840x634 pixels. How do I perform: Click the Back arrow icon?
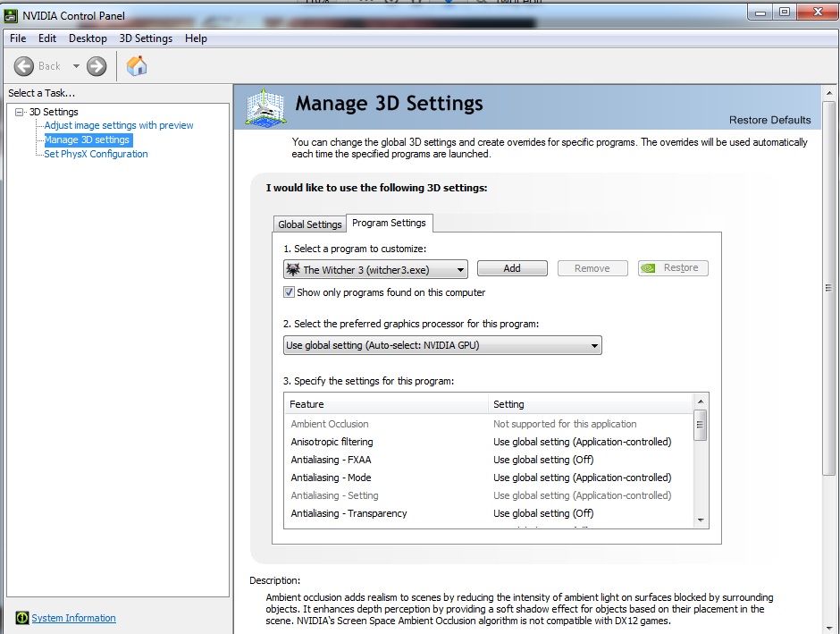point(24,66)
